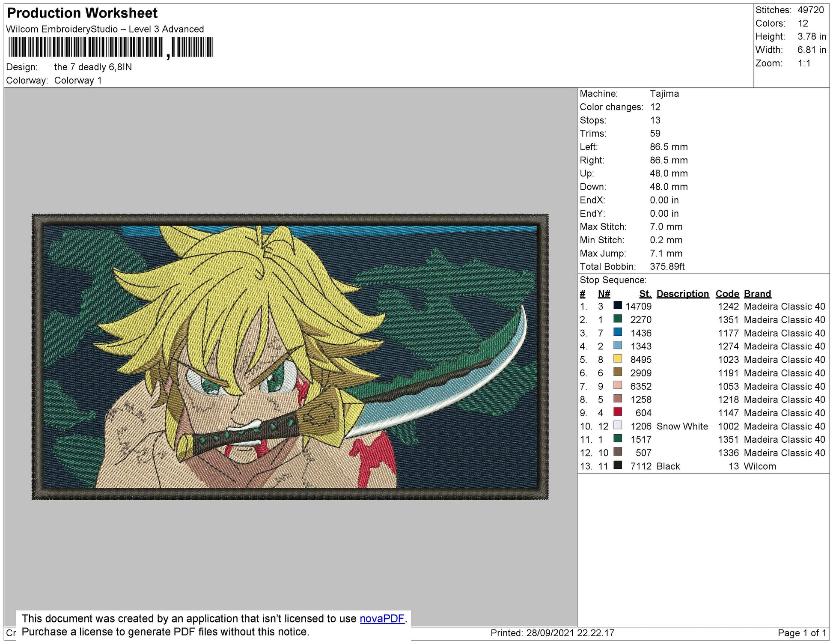
Task: Select the yellow swatch for code 1023
Action: click(618, 359)
